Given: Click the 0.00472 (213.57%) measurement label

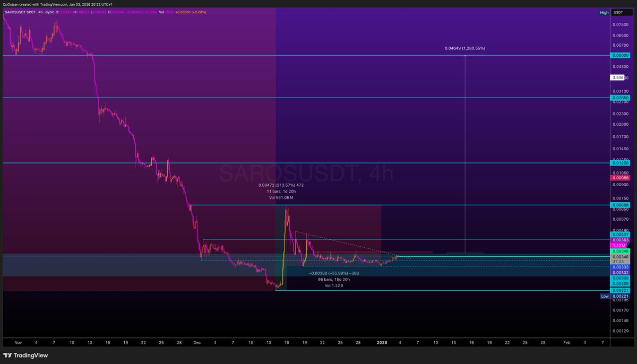Looking at the screenshot, I should (281, 185).
